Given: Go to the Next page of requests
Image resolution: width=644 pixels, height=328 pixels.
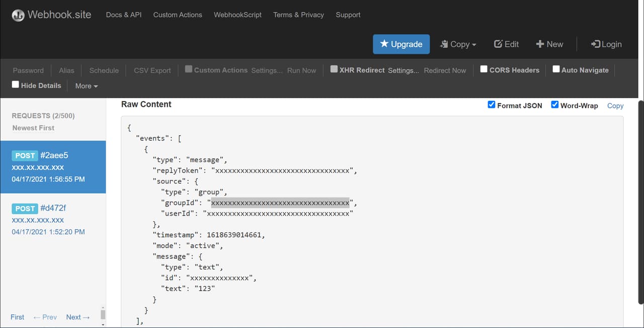Looking at the screenshot, I should point(78,317).
